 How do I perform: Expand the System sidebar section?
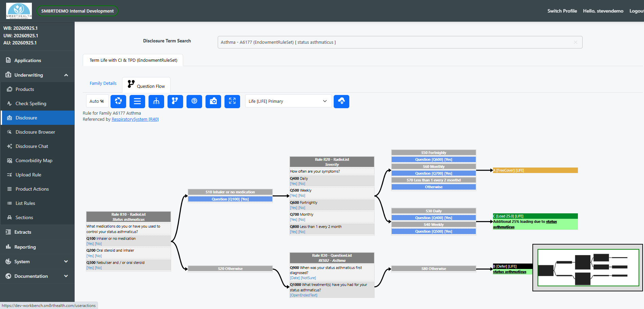click(37, 262)
